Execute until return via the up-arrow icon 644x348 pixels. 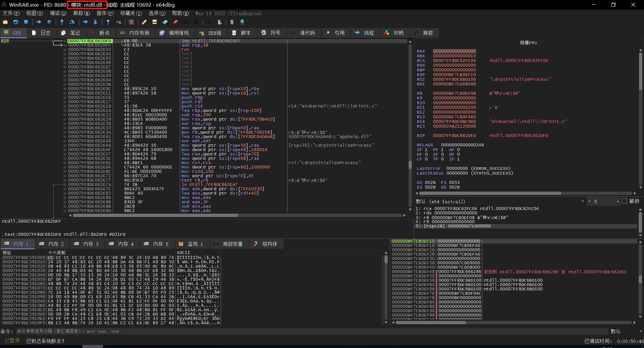pyautogui.click(x=108, y=22)
